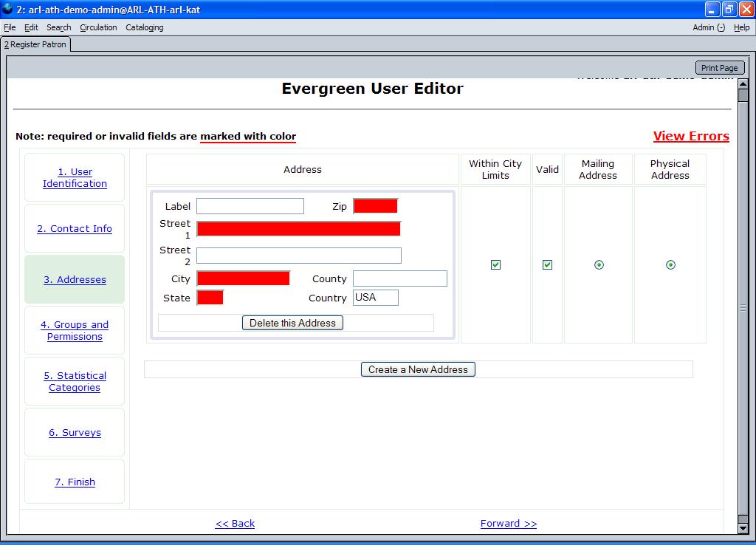Click the globe application icon in title bar
The image size is (756, 554).
tap(7, 10)
